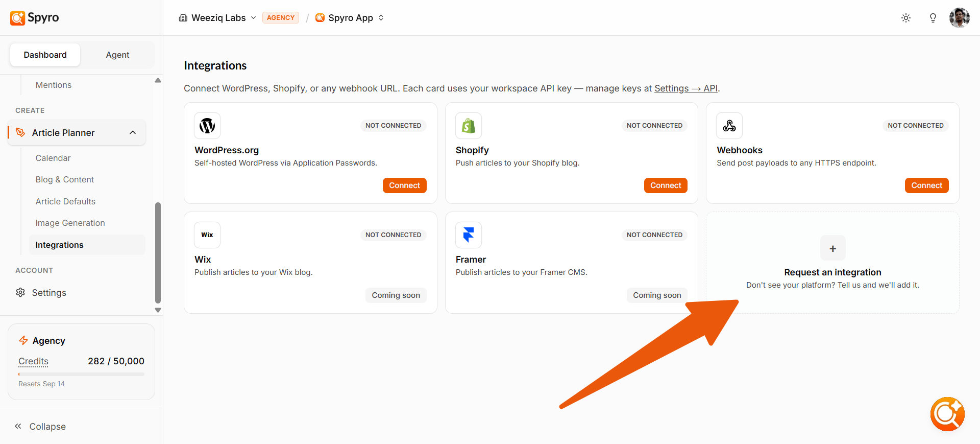The image size is (980, 444).
Task: Click the WordPress.org logo icon
Action: pos(207,126)
